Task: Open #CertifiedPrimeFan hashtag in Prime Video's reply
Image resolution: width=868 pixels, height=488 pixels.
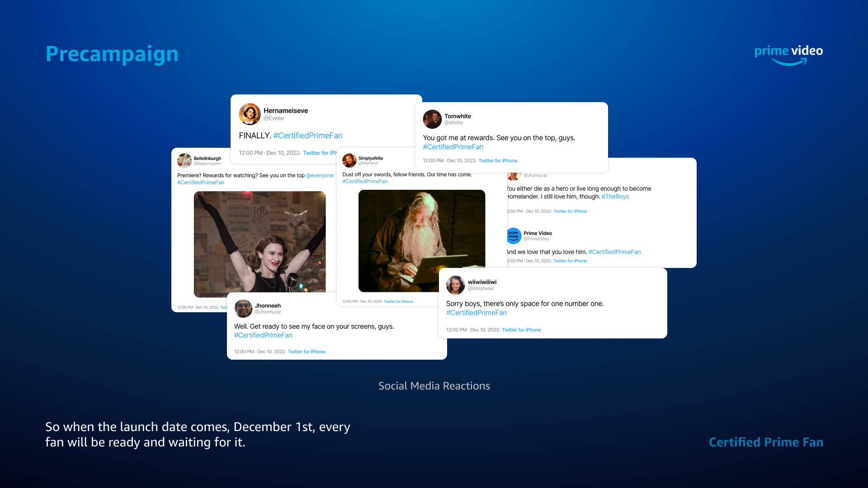Action: pyautogui.click(x=614, y=252)
